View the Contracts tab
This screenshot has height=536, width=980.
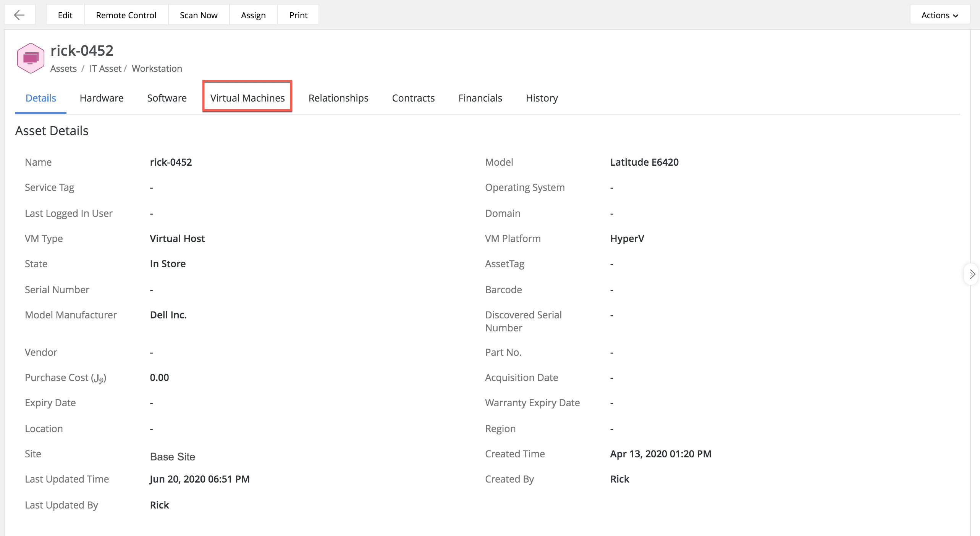pyautogui.click(x=413, y=98)
